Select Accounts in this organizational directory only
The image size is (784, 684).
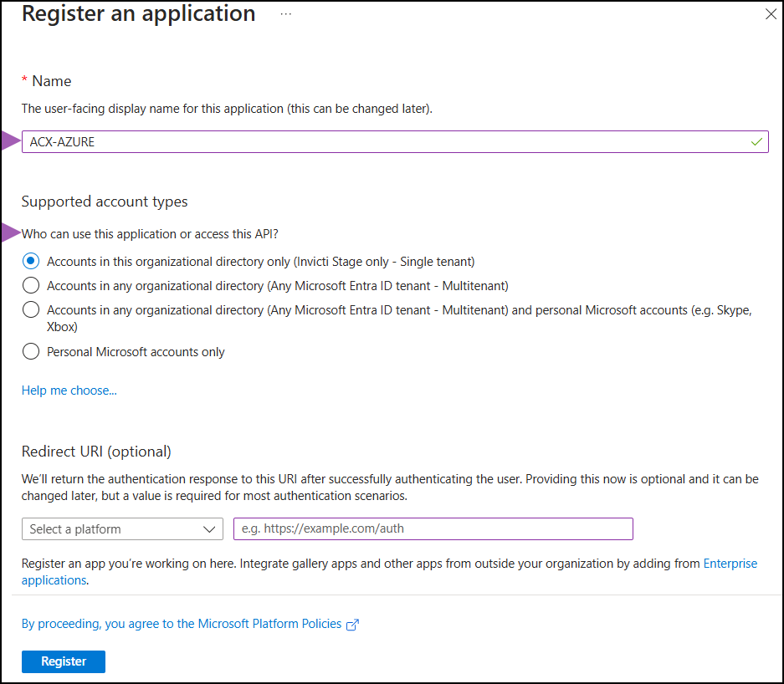tap(31, 261)
